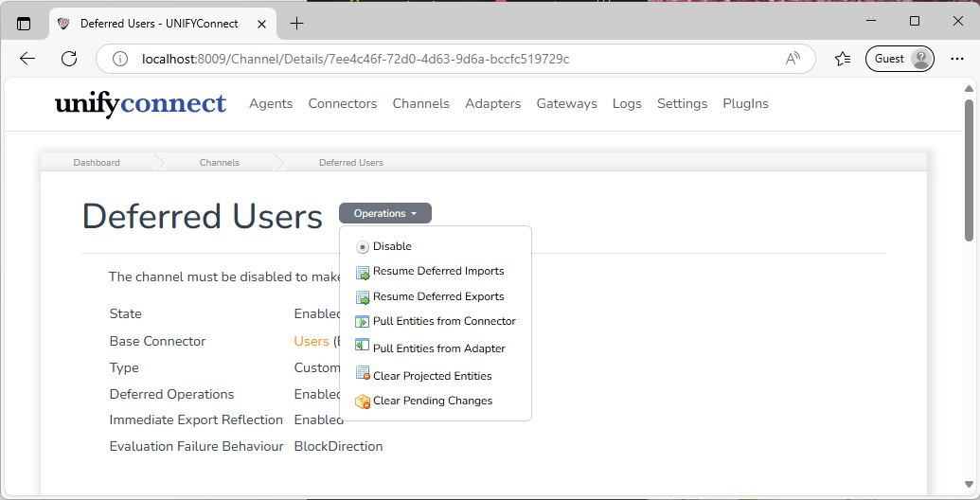Click the Base Connector label

(157, 341)
